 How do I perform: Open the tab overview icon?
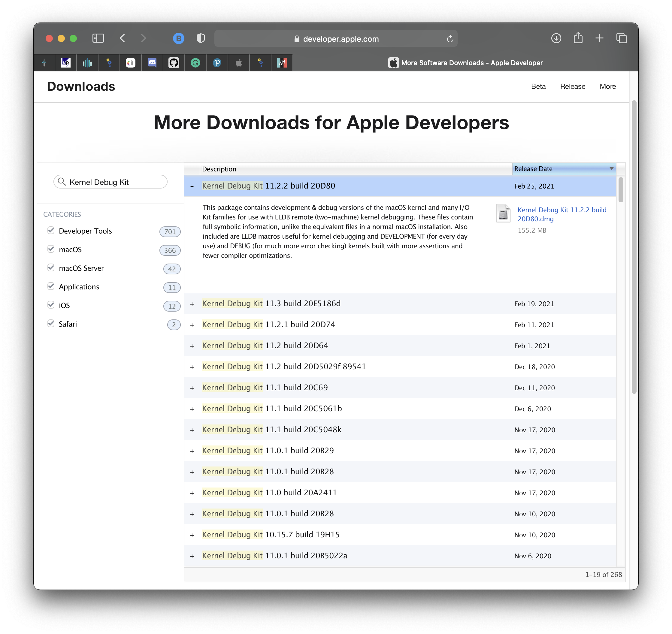pos(621,38)
